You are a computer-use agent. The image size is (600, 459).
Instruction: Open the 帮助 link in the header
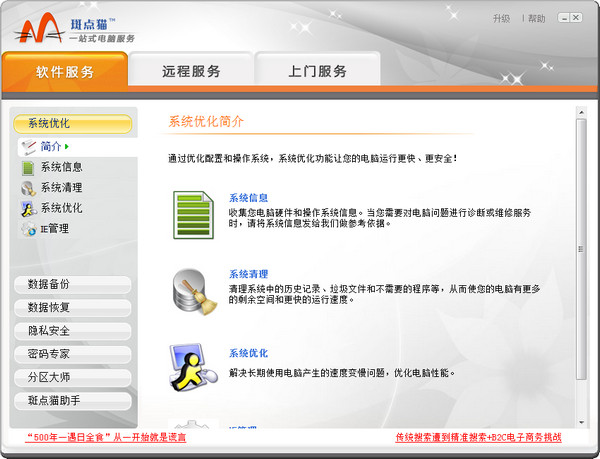(x=536, y=18)
